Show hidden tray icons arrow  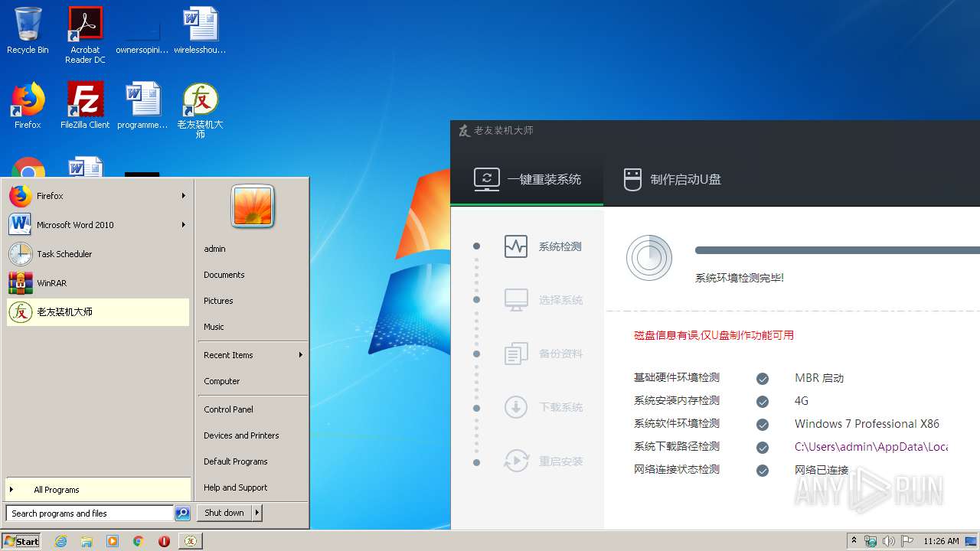854,541
